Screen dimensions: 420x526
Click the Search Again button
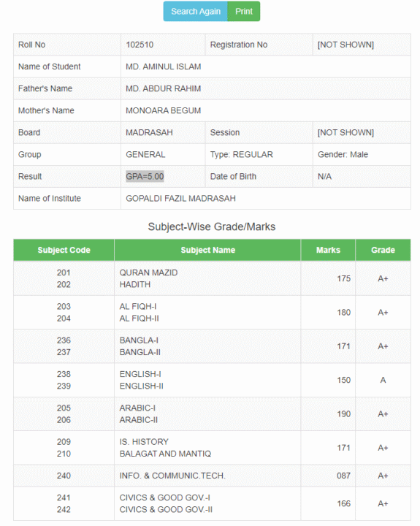tap(196, 12)
